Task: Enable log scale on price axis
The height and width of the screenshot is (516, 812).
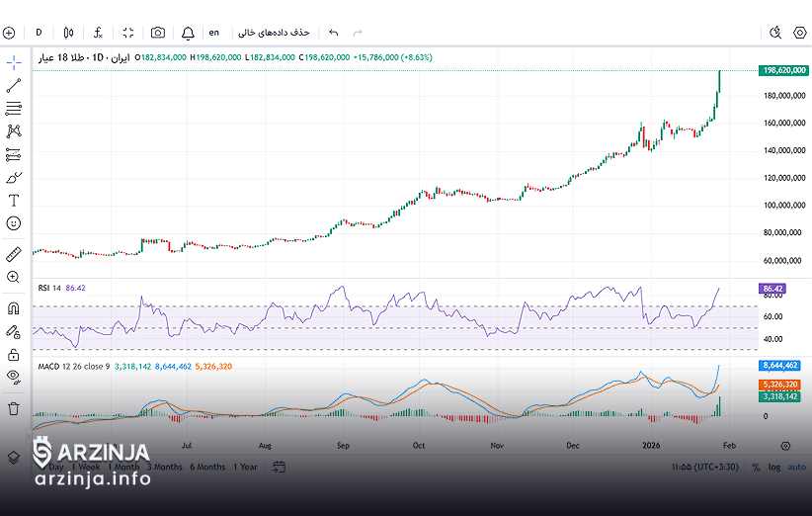Action: point(773,467)
